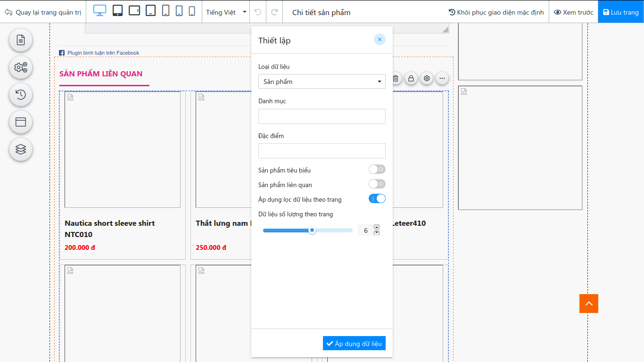Click the orange scroll-to-top arrow button

click(x=589, y=304)
